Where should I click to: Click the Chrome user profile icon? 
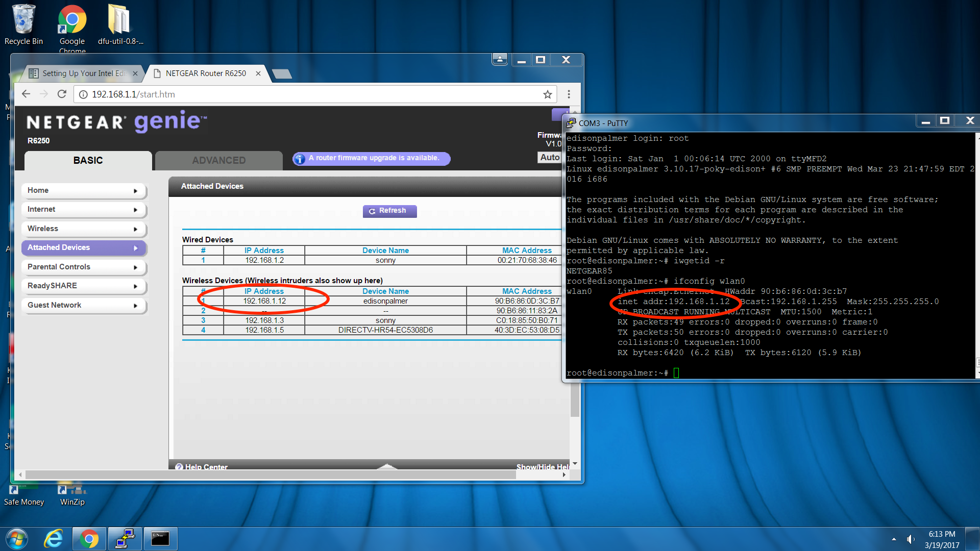point(500,60)
